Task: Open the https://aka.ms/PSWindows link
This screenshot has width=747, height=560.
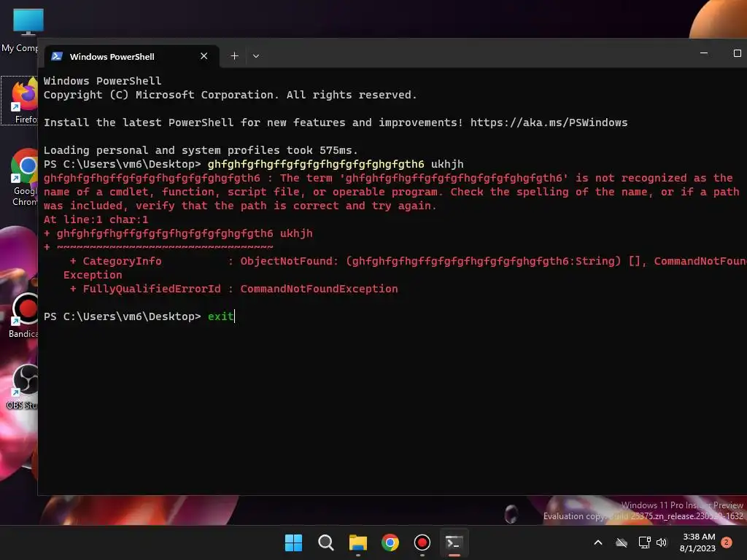Action: coord(549,122)
